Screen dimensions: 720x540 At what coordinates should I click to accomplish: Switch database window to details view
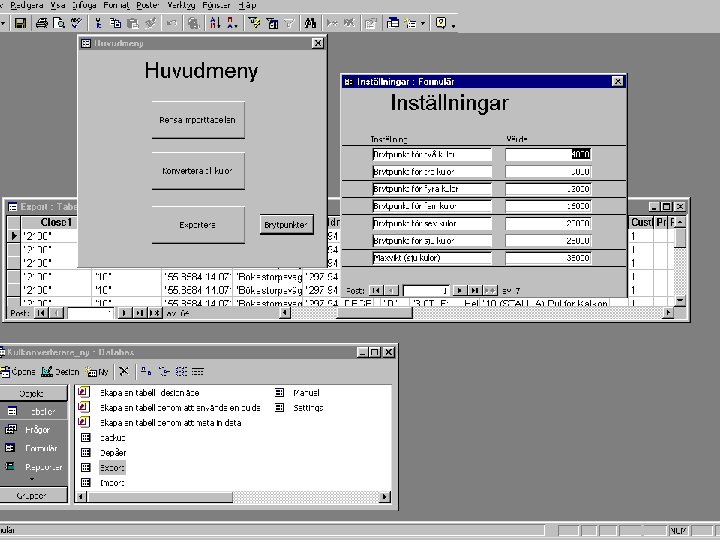[198, 371]
